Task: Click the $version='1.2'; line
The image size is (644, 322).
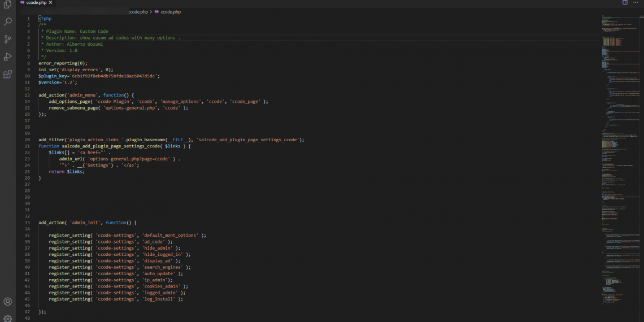Action: 58,82
